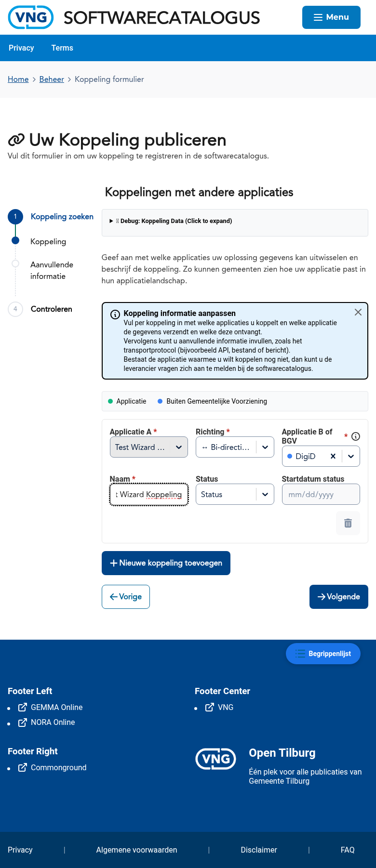Click the VNG logo in the header
The width and height of the screenshot is (376, 868).
point(30,17)
